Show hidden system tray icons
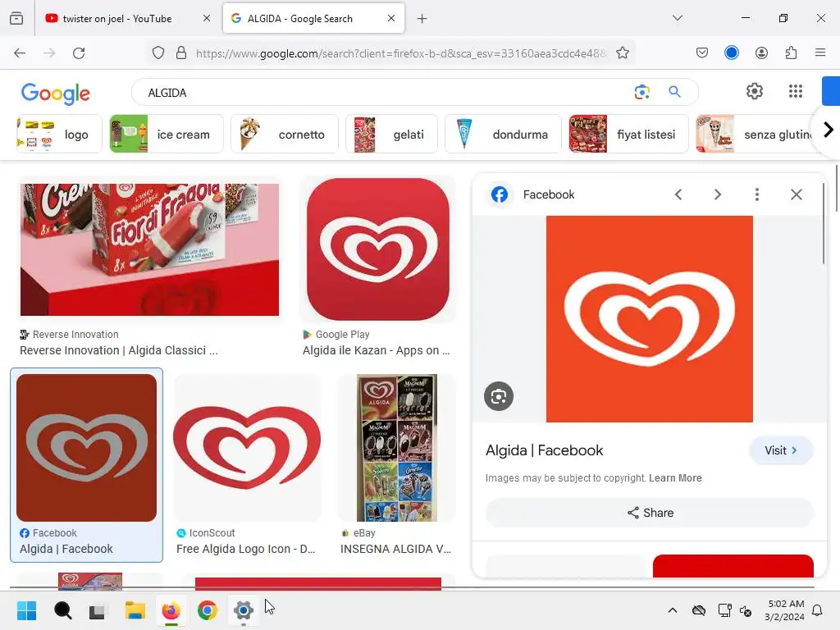840x630 pixels. click(x=673, y=610)
